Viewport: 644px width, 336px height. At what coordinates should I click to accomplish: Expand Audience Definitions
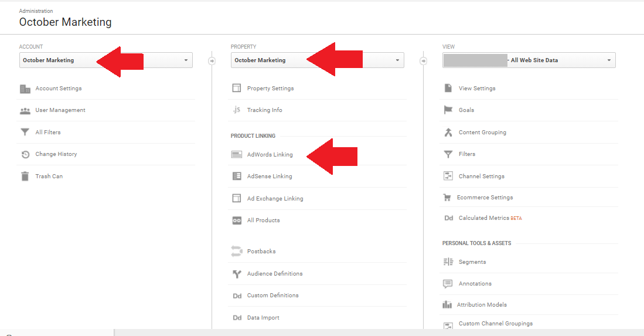275,274
